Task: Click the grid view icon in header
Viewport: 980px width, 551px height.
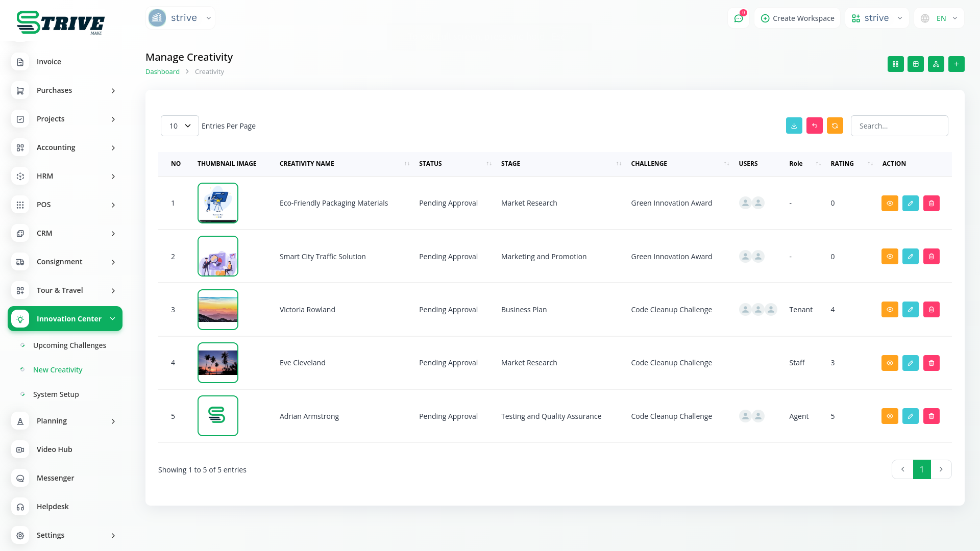Action: coord(895,64)
